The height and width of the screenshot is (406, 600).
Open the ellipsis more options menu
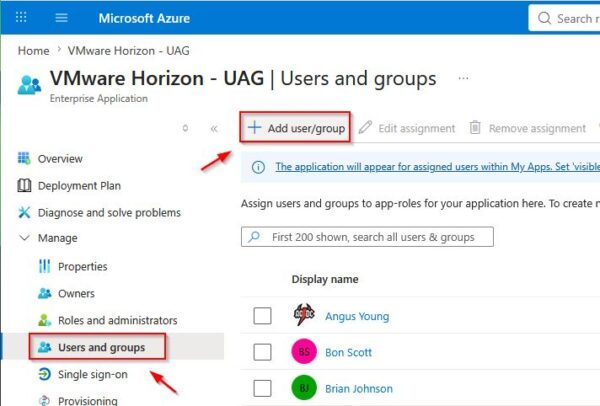pos(463,78)
